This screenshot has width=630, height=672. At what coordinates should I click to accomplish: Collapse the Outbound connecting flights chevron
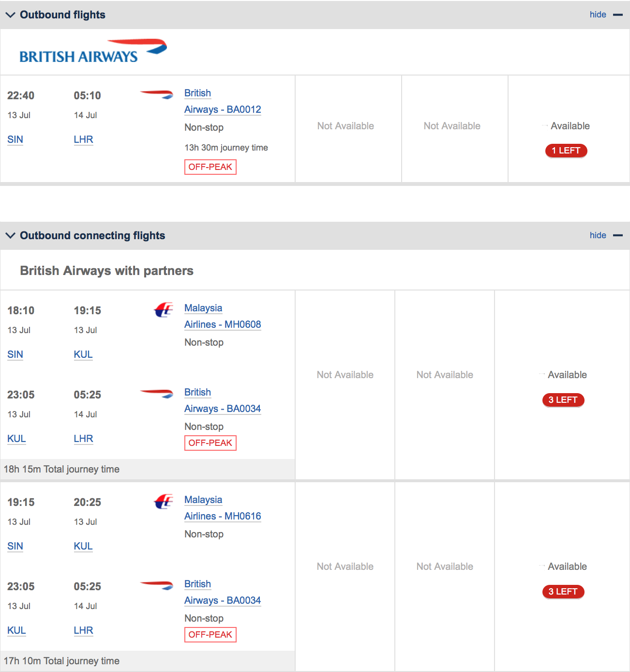click(x=10, y=236)
